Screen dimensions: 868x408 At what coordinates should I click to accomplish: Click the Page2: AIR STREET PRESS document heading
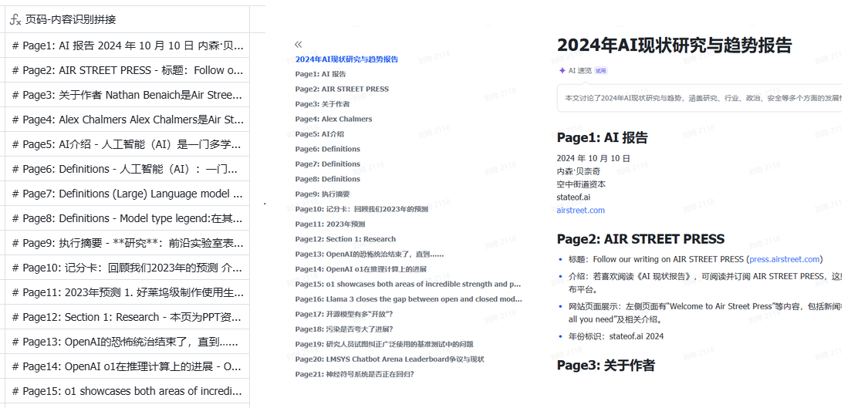click(640, 239)
